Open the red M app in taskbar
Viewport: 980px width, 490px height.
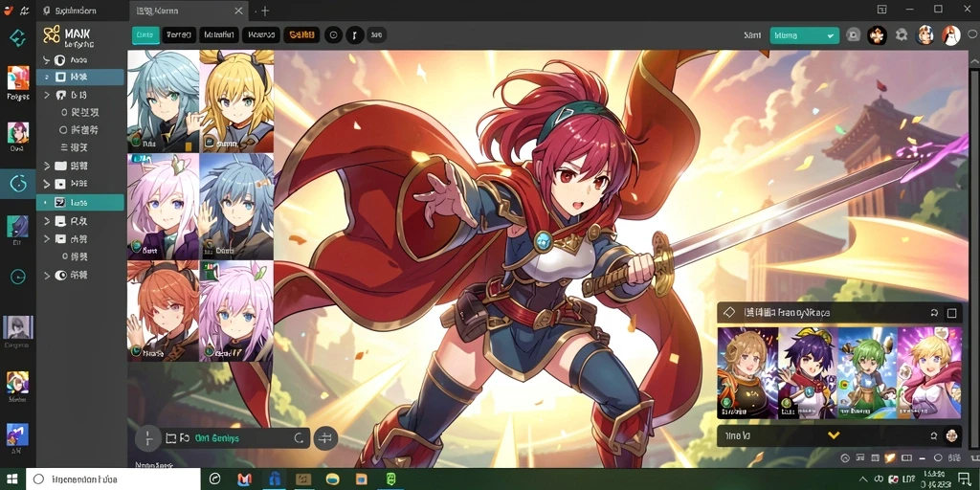click(244, 479)
